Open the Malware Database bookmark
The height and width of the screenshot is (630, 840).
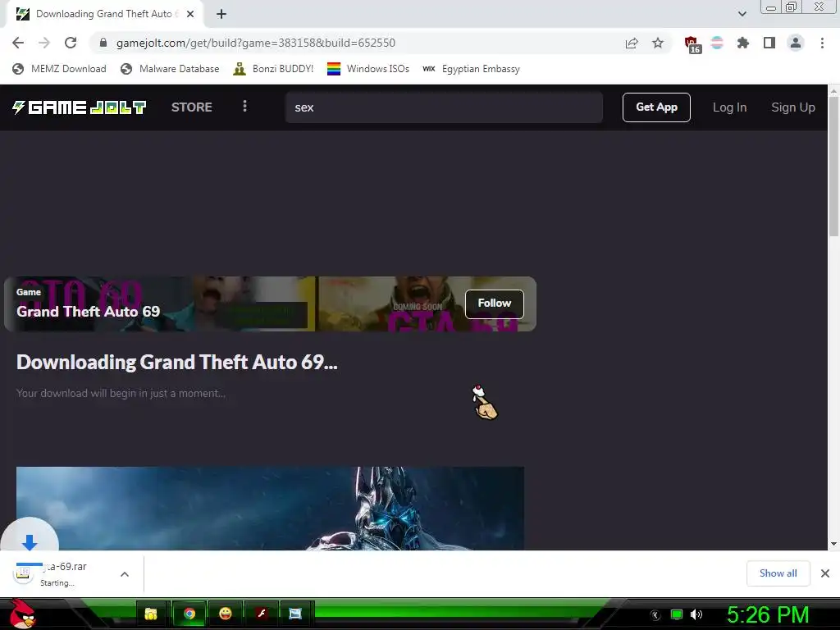coord(170,69)
